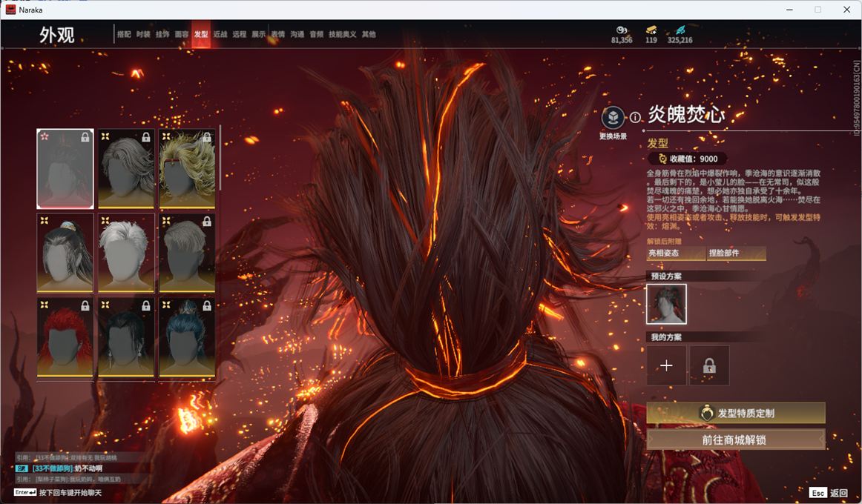Select the black long hair with hairpin tile
The height and width of the screenshot is (504, 862).
pos(65,253)
